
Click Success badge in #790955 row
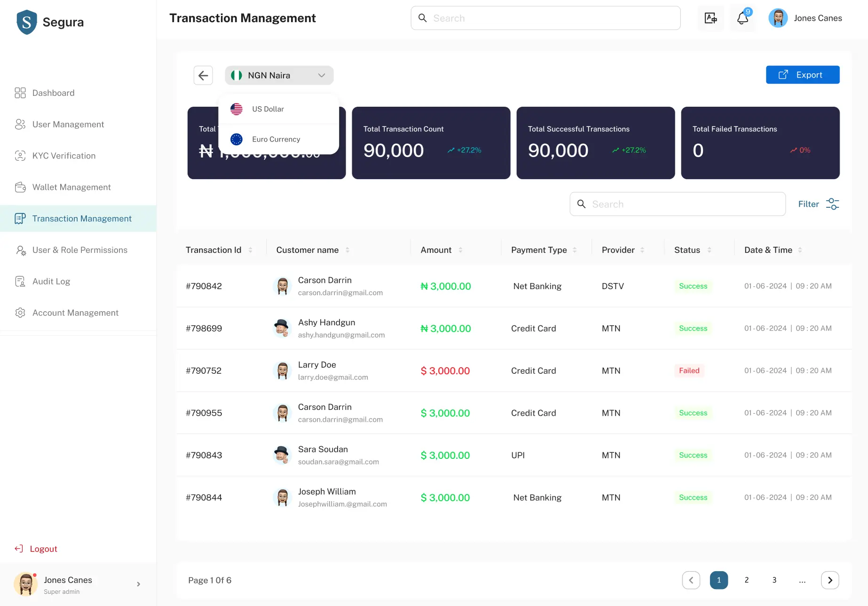coord(693,413)
